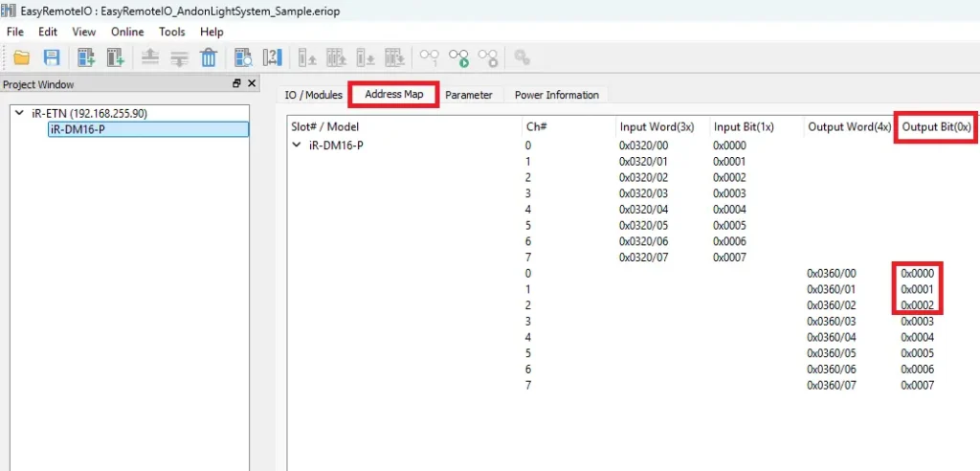Move module up toolbar icon

pos(150,58)
